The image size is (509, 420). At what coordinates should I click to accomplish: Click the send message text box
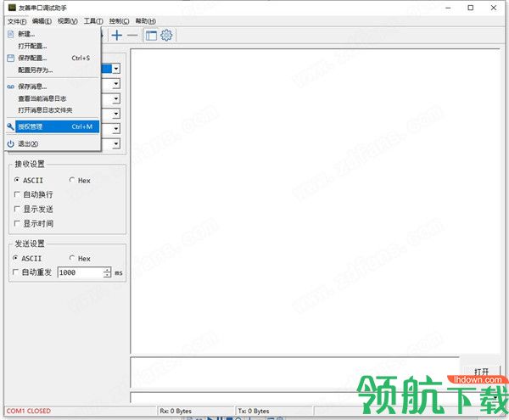294,372
